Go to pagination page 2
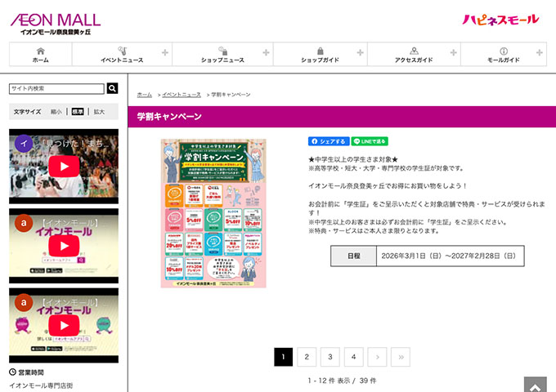 point(307,357)
